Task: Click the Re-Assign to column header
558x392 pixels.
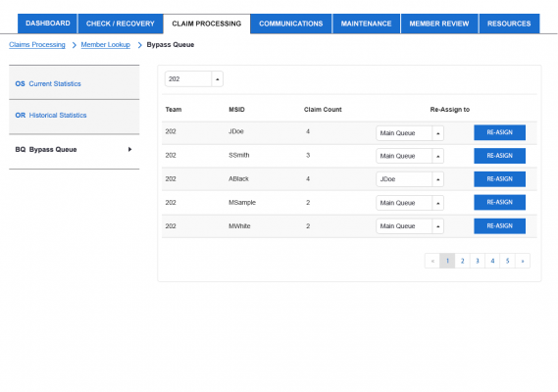Action: [x=450, y=110]
